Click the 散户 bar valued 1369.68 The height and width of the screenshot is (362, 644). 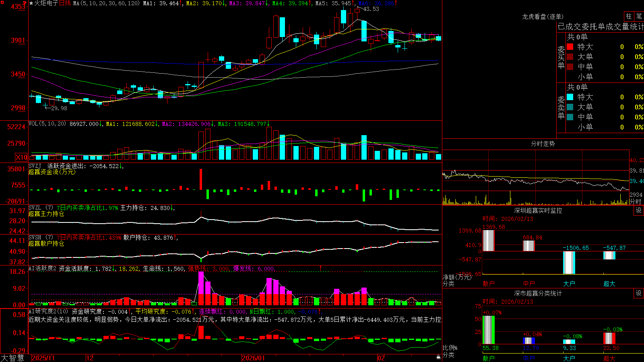[489, 241]
